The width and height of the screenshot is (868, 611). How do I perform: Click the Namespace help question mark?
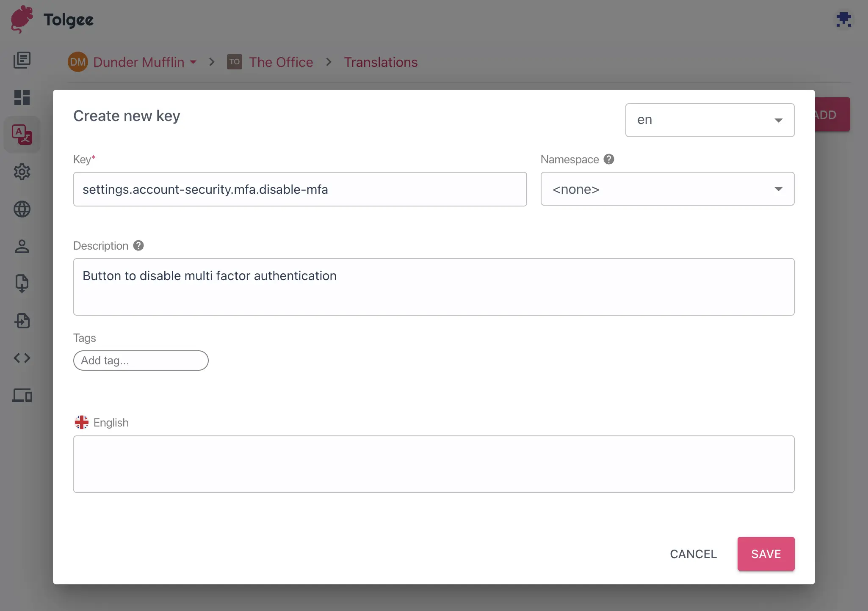[x=609, y=159]
